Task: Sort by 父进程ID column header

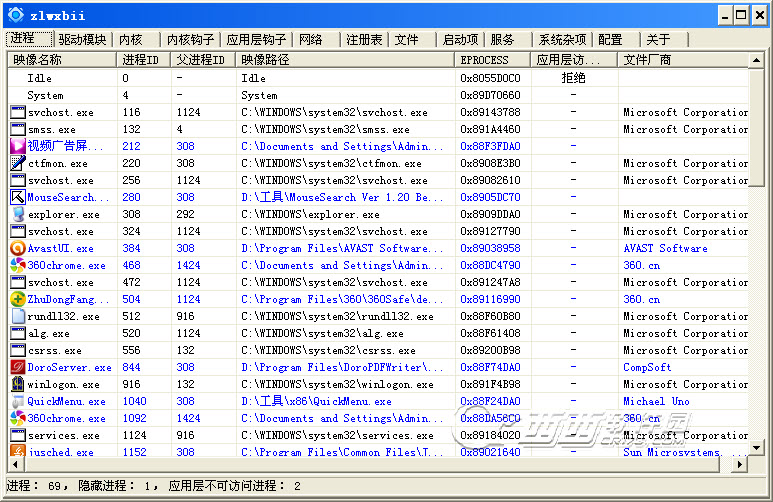Action: tap(204, 60)
